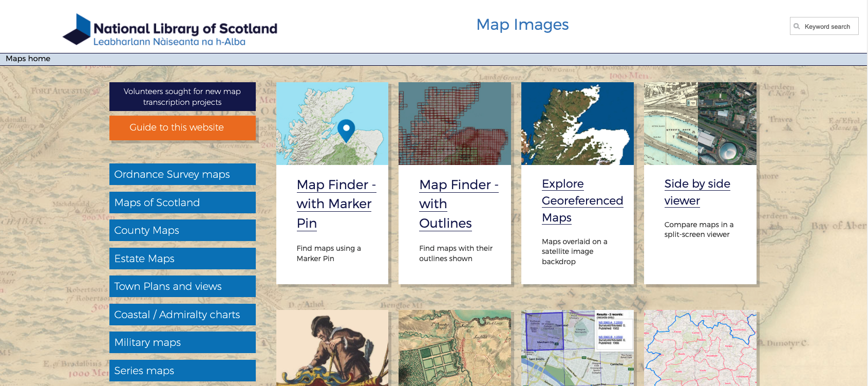Select Ordnance Survey maps category
Image resolution: width=868 pixels, height=386 pixels.
(182, 174)
